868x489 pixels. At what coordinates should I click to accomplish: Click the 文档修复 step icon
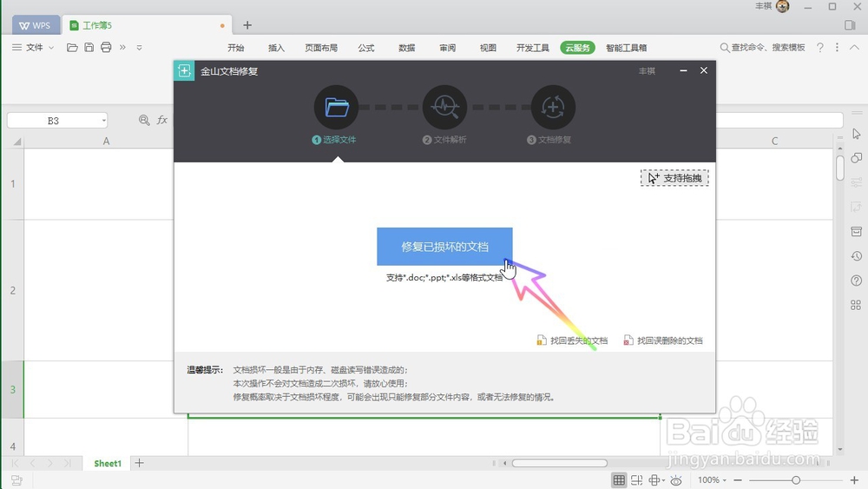pos(553,107)
